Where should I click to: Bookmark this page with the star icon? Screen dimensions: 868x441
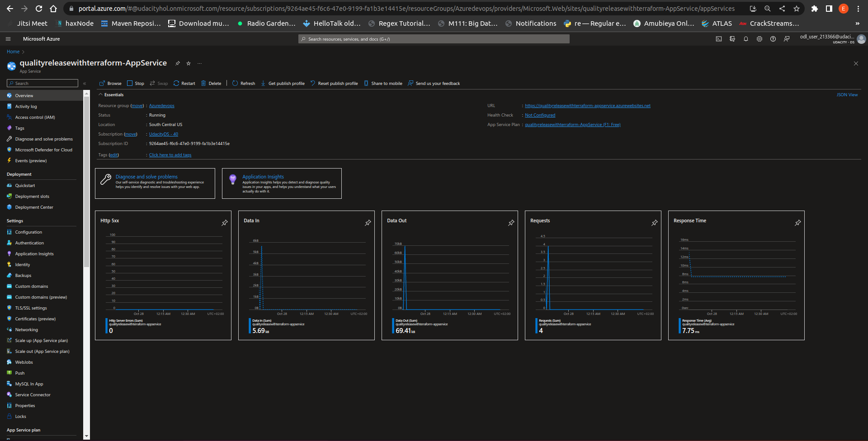tap(797, 9)
